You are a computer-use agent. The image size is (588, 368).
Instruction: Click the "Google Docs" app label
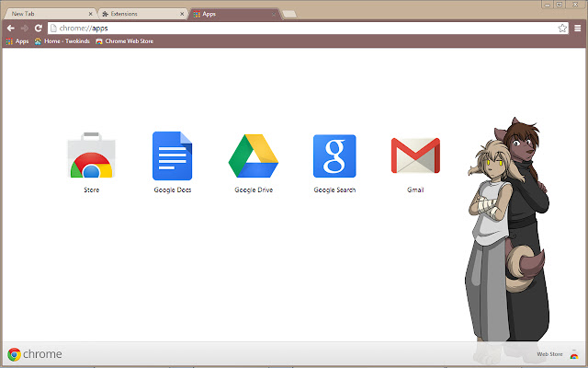click(x=173, y=190)
